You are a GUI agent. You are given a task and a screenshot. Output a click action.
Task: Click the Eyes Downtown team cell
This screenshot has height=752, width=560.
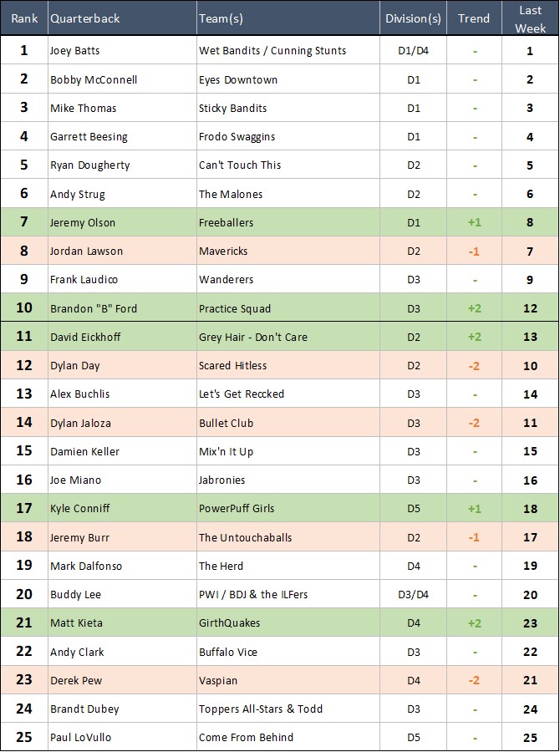[x=238, y=80]
